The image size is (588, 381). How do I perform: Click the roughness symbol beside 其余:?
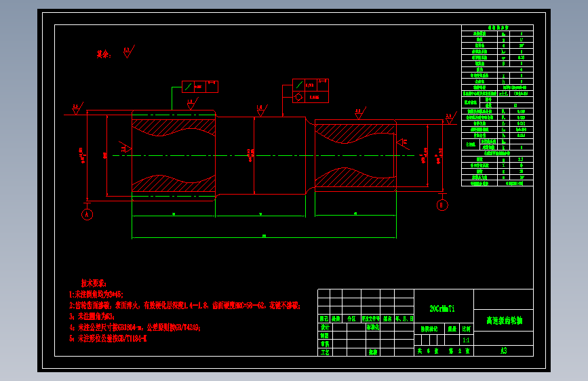pos(129,52)
